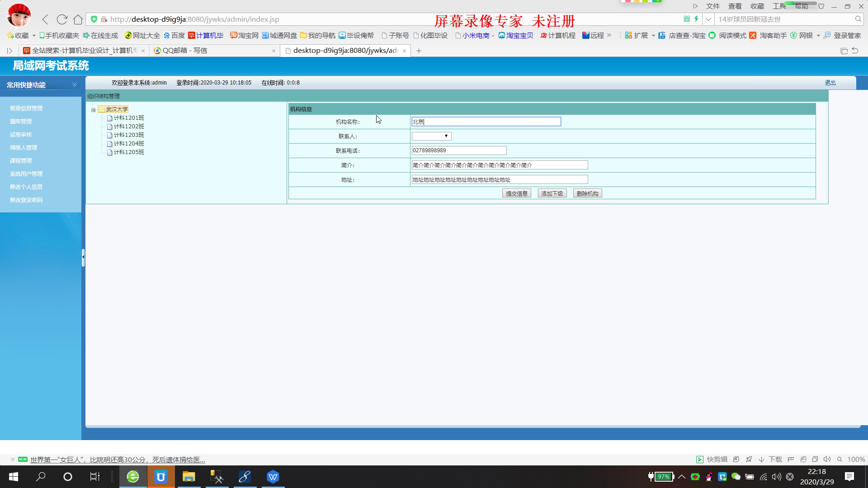Click the 提交信息 button
This screenshot has height=488, width=868.
(x=517, y=193)
